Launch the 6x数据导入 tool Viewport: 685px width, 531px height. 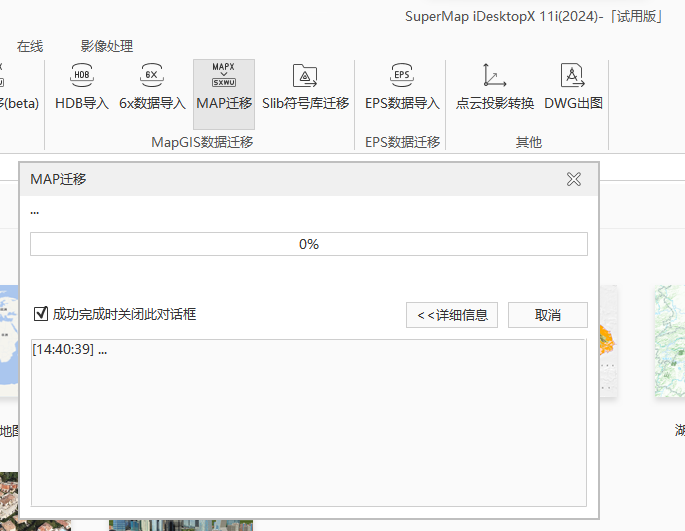point(152,87)
